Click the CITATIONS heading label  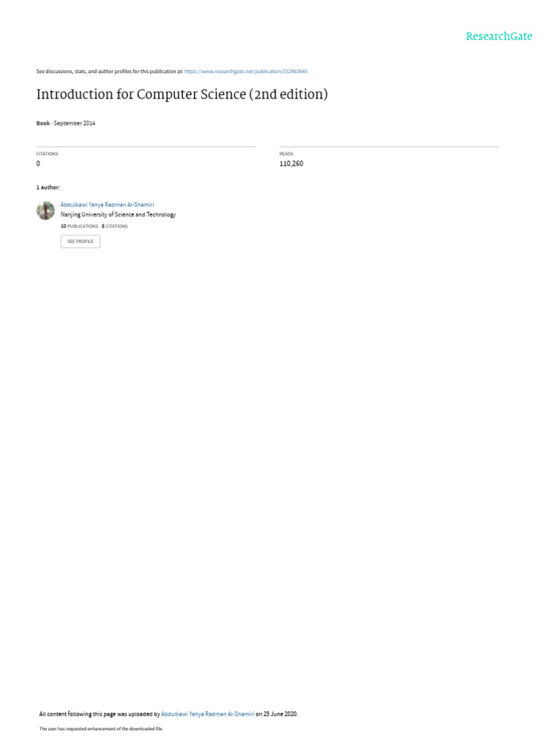coord(47,154)
